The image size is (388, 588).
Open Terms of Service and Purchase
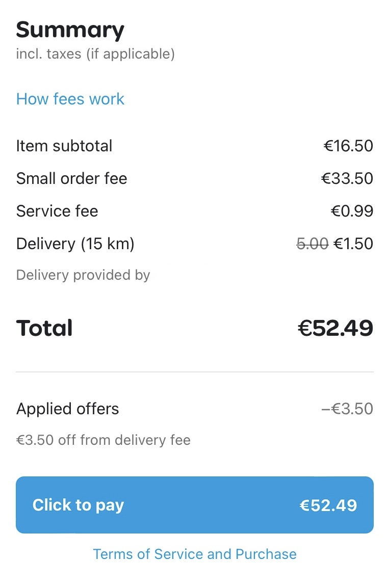pyautogui.click(x=194, y=554)
